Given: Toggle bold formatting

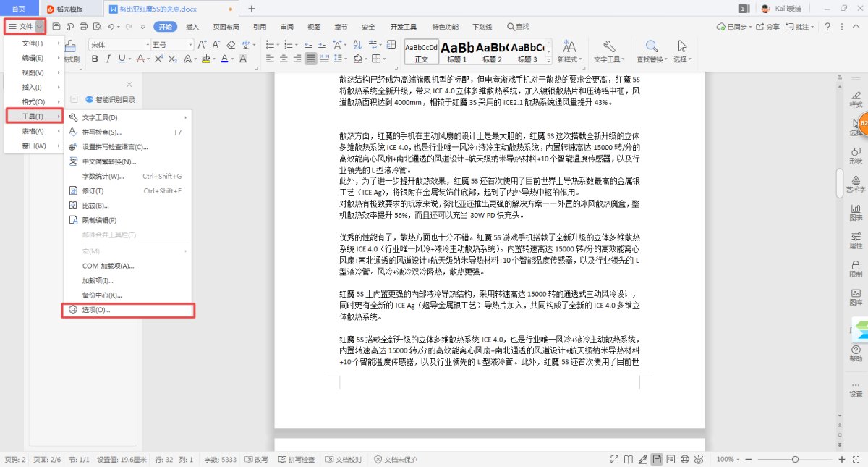Looking at the screenshot, I should tap(94, 59).
